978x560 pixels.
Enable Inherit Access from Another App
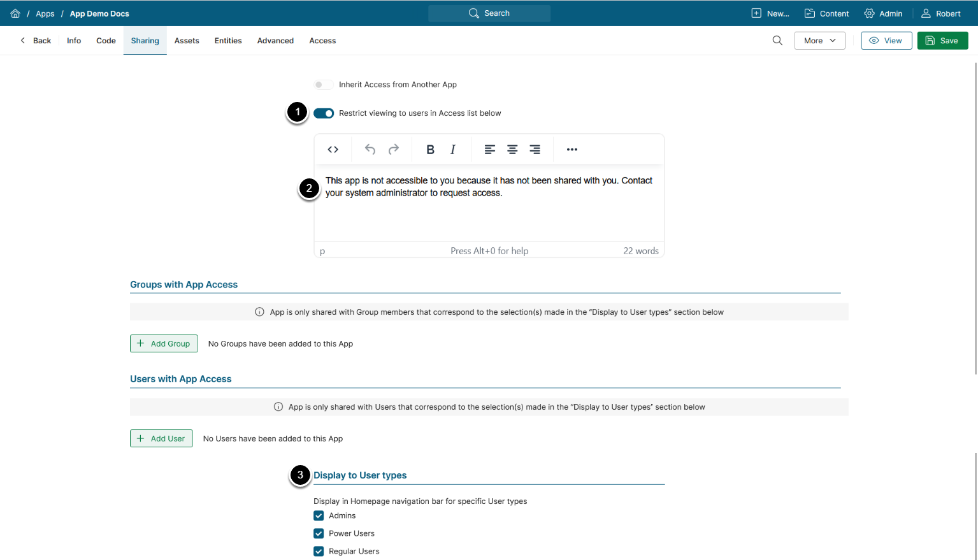[323, 85]
